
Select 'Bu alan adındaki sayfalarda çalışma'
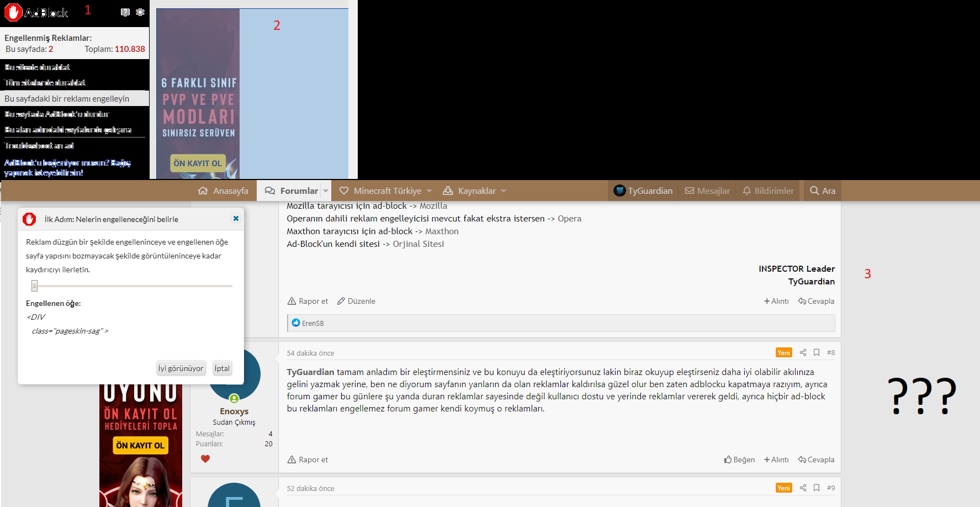pos(68,129)
